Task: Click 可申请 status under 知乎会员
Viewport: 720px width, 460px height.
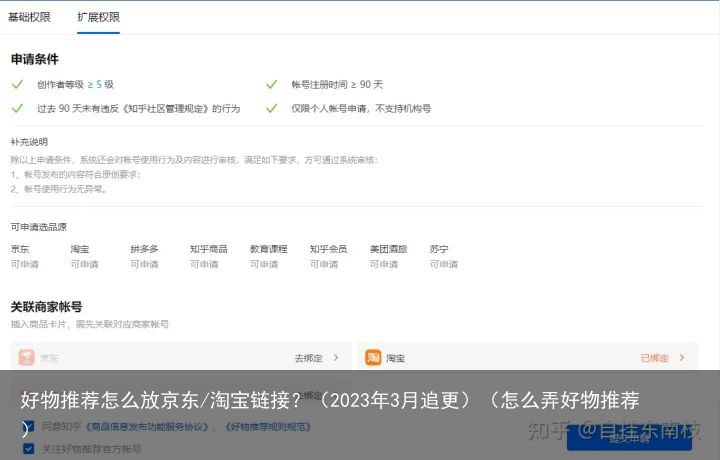Action: pos(324,264)
